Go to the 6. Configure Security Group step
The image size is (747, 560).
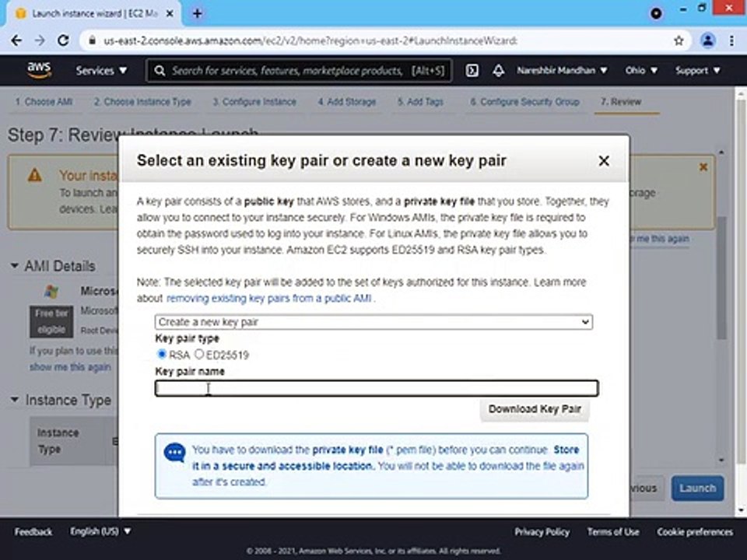coord(524,102)
